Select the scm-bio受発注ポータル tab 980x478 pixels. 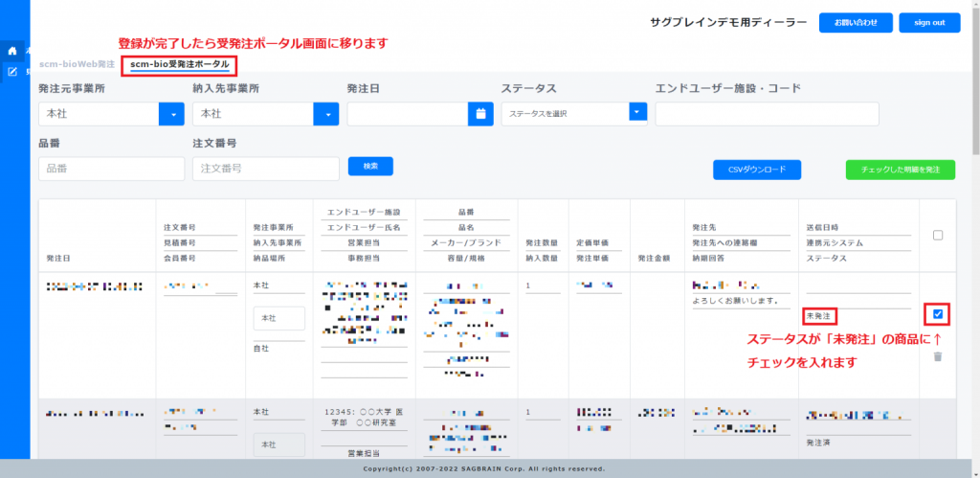[179, 64]
